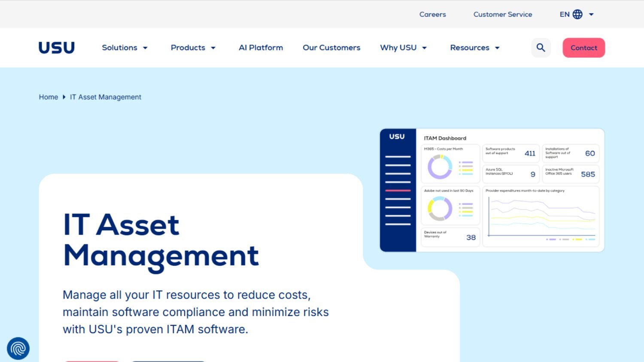This screenshot has height=362, width=644.
Task: Click the IT Asset Management breadcrumb
Action: 105,97
